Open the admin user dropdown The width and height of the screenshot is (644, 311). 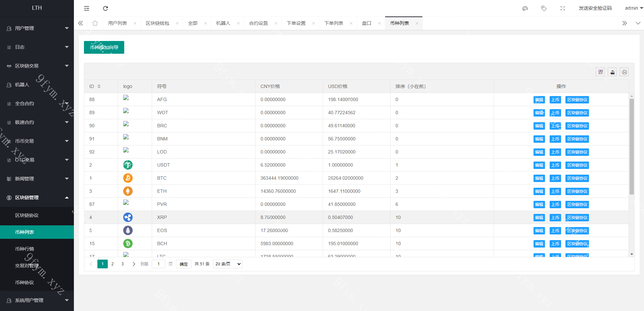click(x=634, y=8)
